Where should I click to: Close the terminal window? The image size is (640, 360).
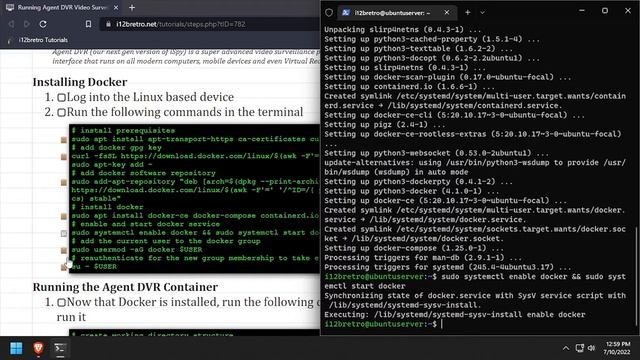pyautogui.click(x=628, y=11)
